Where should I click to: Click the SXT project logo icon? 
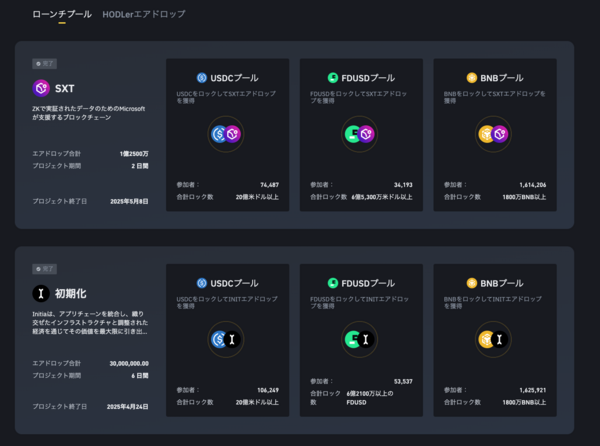click(41, 88)
